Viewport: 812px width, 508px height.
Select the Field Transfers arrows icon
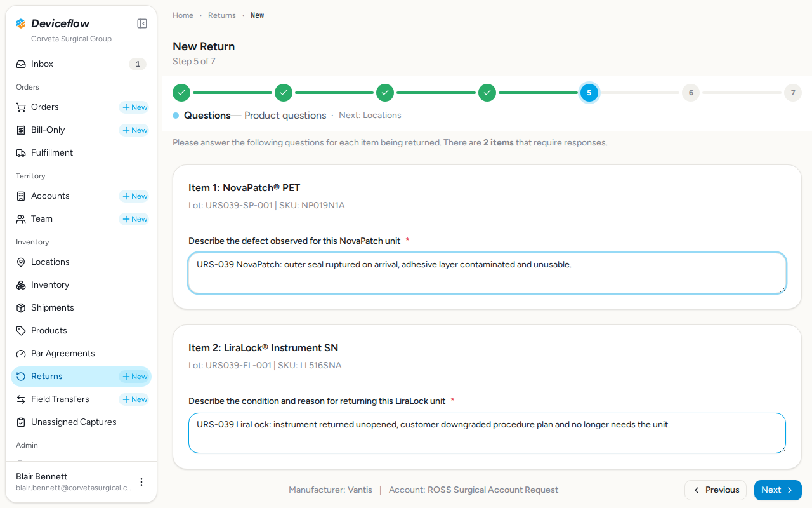click(21, 399)
